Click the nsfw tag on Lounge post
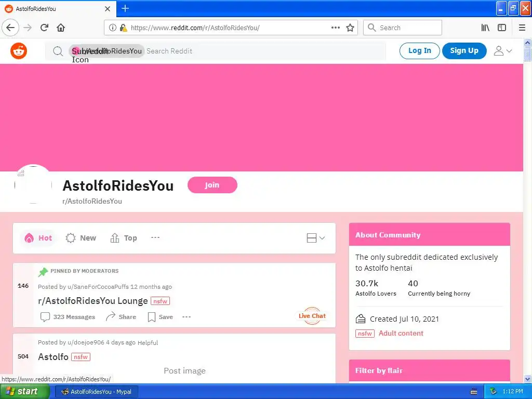This screenshot has height=399, width=532. click(160, 301)
